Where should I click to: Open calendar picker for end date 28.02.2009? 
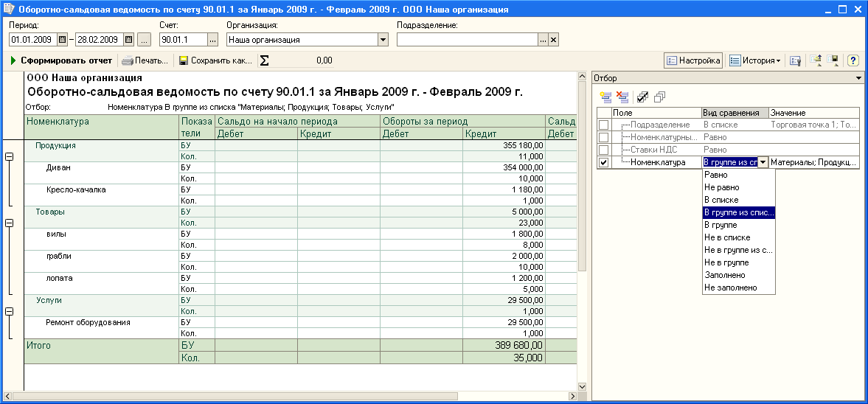[x=128, y=40]
